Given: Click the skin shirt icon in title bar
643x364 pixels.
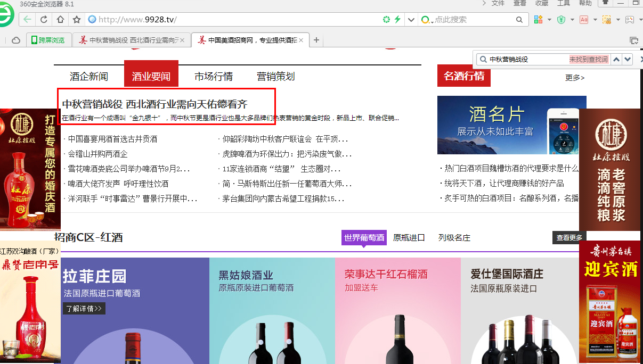Looking at the screenshot, I should pyautogui.click(x=606, y=3).
